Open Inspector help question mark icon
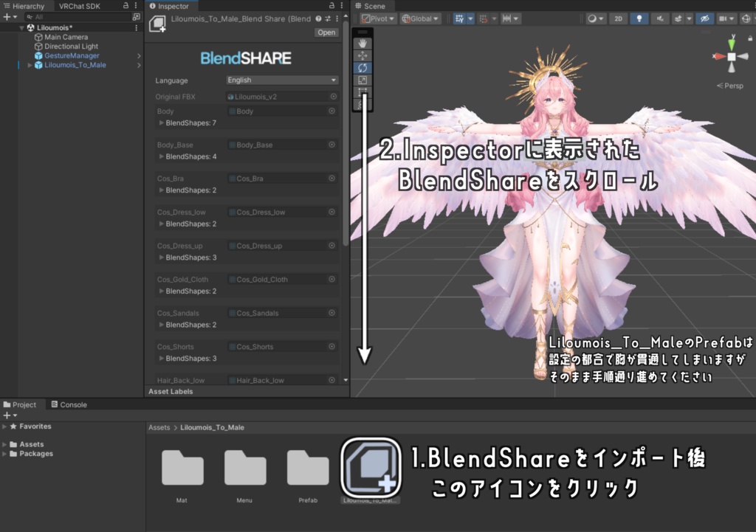This screenshot has width=756, height=532. [x=318, y=18]
